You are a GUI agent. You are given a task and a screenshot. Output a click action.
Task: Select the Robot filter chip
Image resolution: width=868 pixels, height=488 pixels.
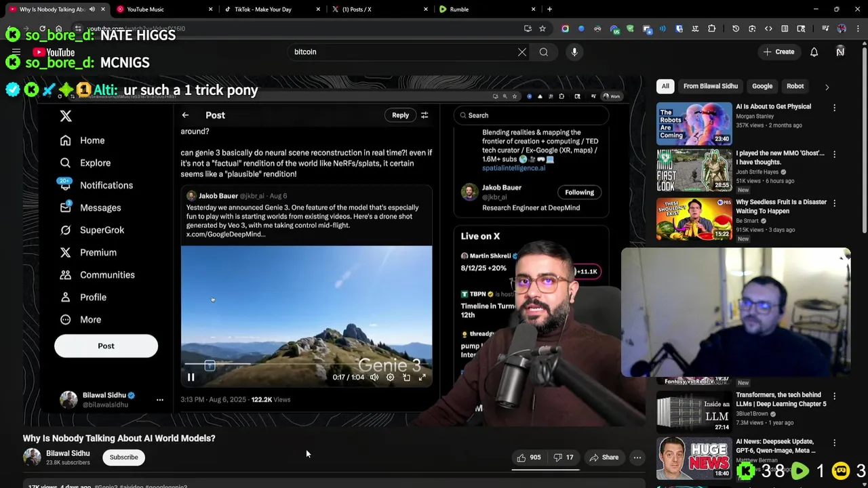(x=795, y=86)
